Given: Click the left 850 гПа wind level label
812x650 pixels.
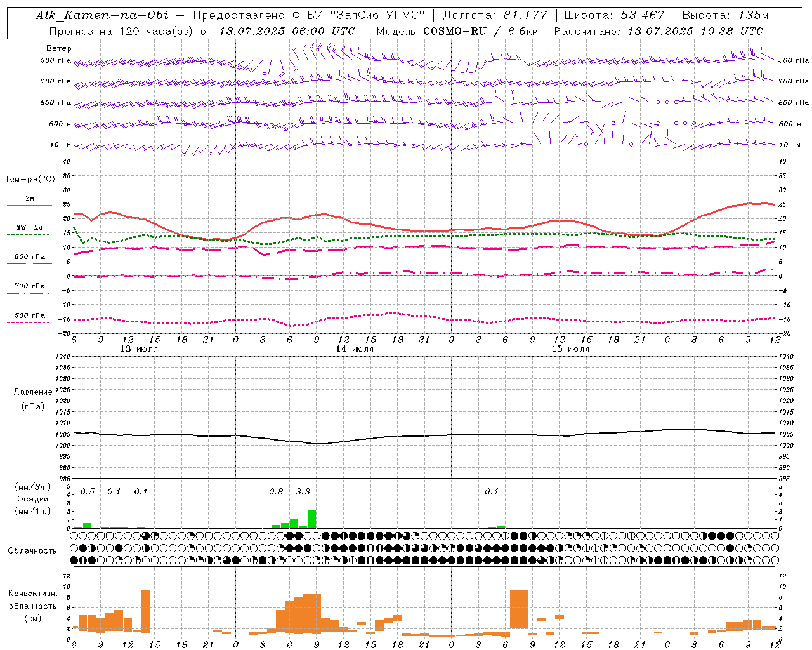Looking at the screenshot, I should pos(56,102).
